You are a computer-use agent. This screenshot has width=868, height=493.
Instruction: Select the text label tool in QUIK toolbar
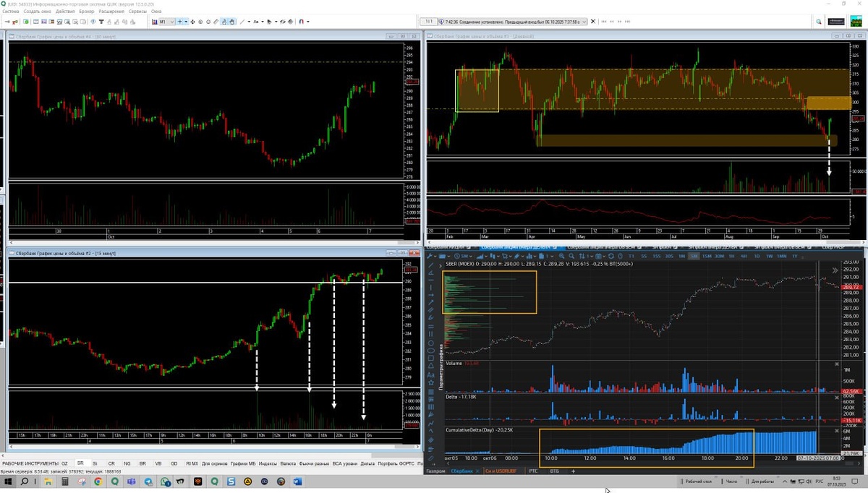(x=256, y=22)
